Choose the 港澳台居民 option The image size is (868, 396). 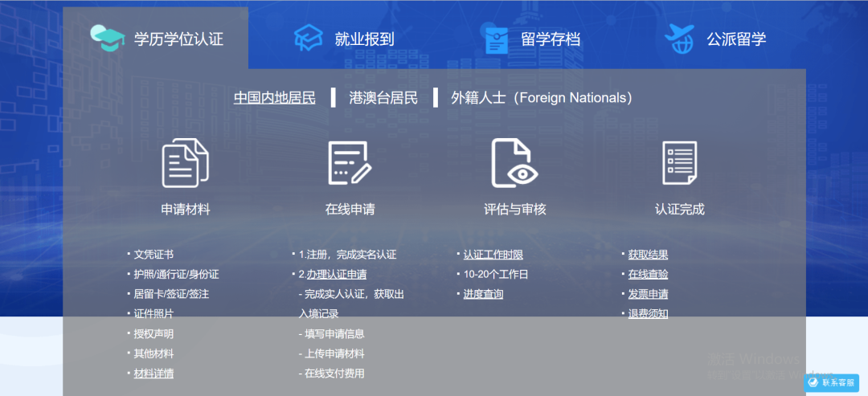[x=383, y=98]
